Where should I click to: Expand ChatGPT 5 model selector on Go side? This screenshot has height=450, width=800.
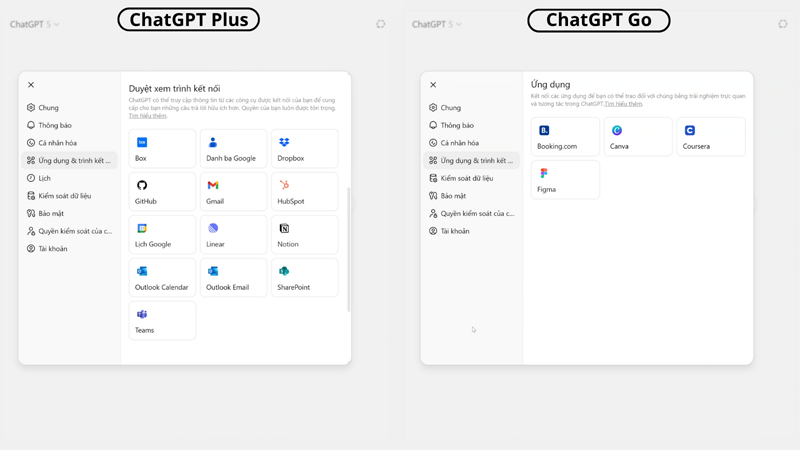(436, 24)
